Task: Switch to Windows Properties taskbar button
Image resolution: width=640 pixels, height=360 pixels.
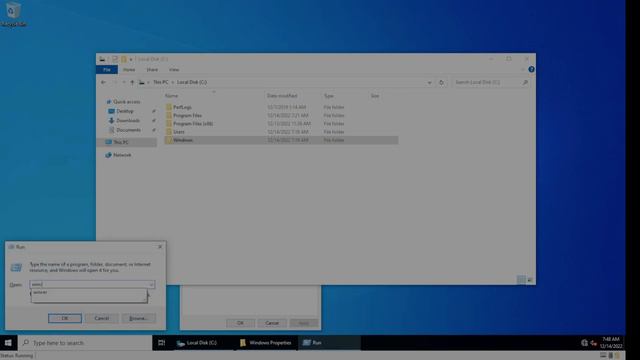Action: (x=266, y=343)
